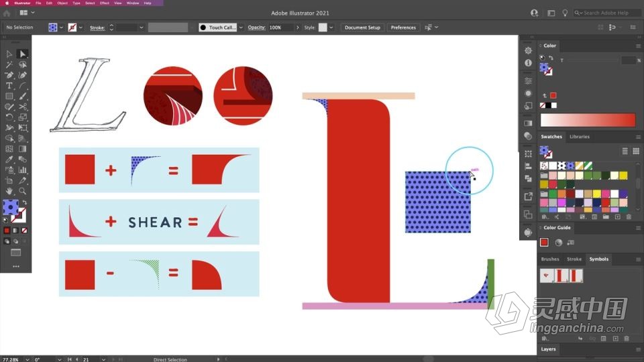Select the Selection (hollow arrow) tool

coord(9,54)
